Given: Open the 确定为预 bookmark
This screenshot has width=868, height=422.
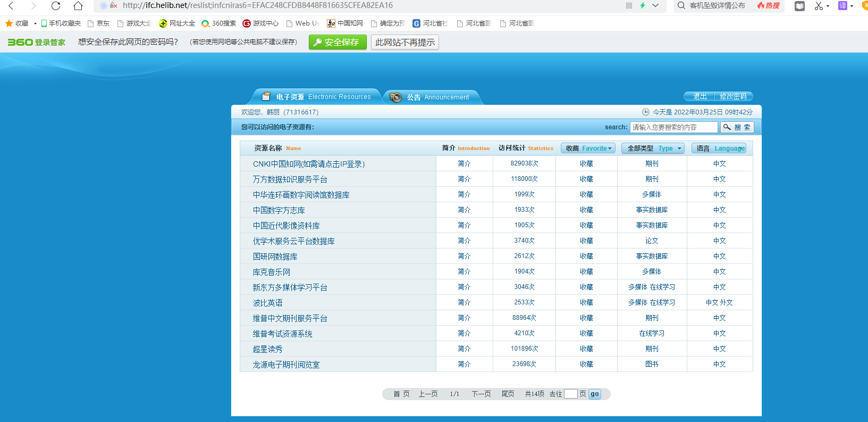Looking at the screenshot, I should click(388, 23).
